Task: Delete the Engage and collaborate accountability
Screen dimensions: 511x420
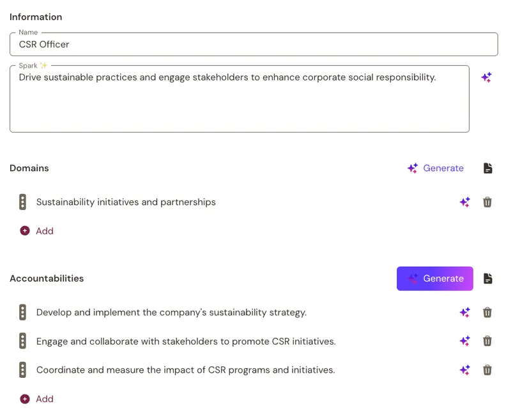Action: coord(487,341)
